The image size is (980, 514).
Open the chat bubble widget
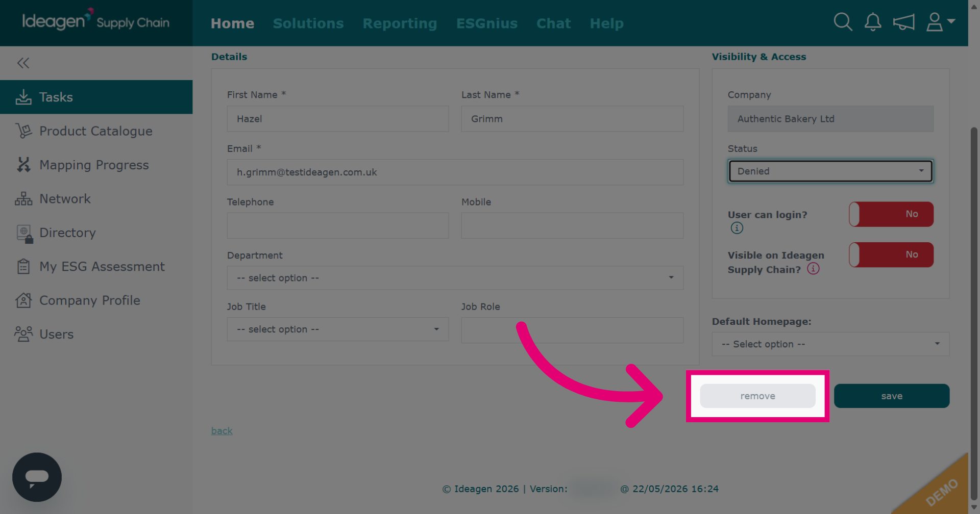[x=37, y=477]
